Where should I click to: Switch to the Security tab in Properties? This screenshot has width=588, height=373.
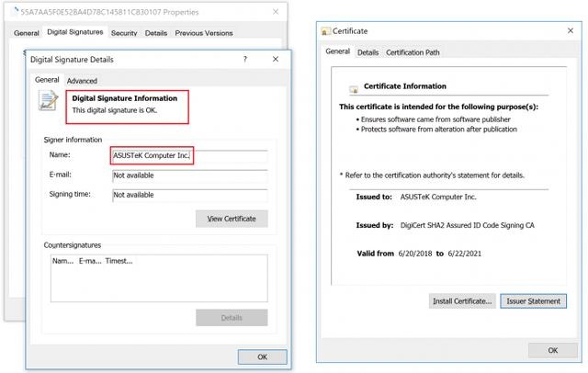point(124,33)
